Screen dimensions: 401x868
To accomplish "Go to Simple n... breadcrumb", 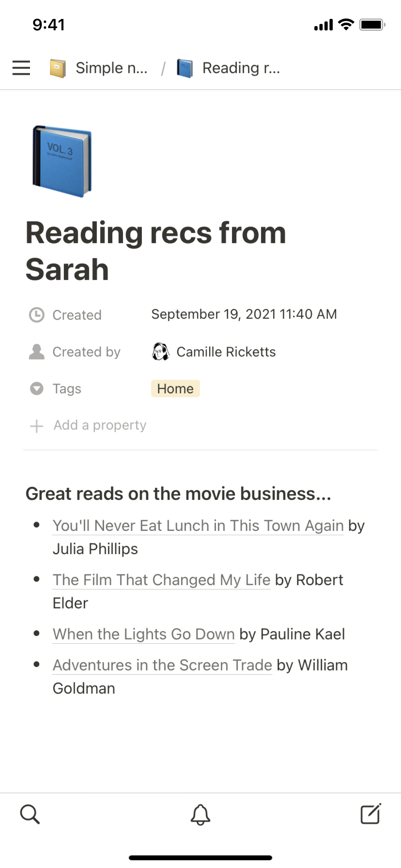I will point(112,68).
